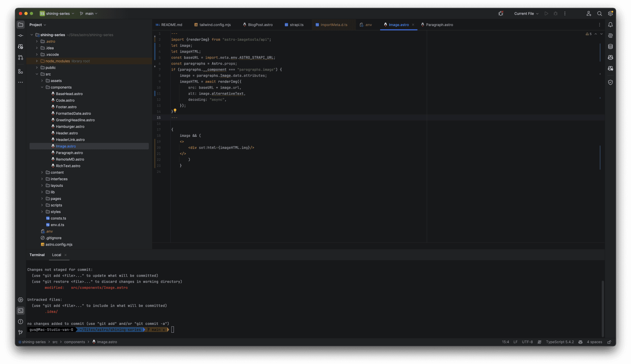Switch to the Paragraph.astro editor tab
631x364 pixels.
point(439,25)
